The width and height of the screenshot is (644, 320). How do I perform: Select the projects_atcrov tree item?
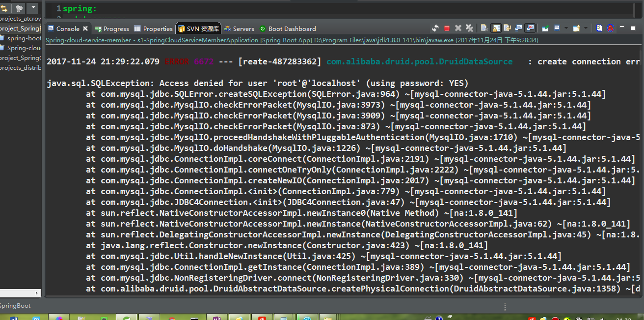pyautogui.click(x=20, y=18)
